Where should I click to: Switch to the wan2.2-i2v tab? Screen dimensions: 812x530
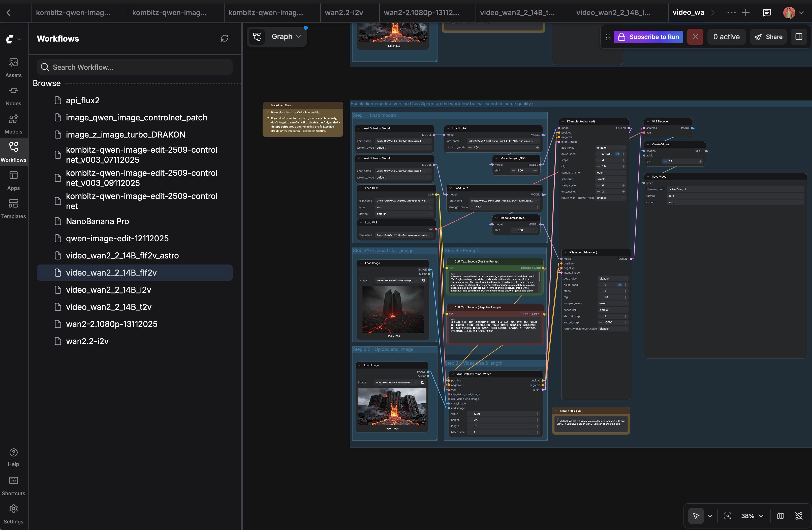(x=343, y=13)
